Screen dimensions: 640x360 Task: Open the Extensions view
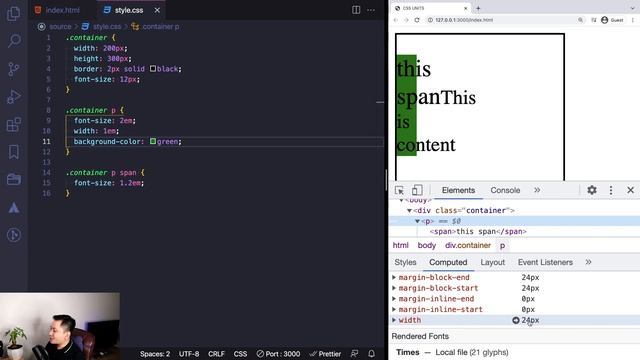click(x=13, y=124)
